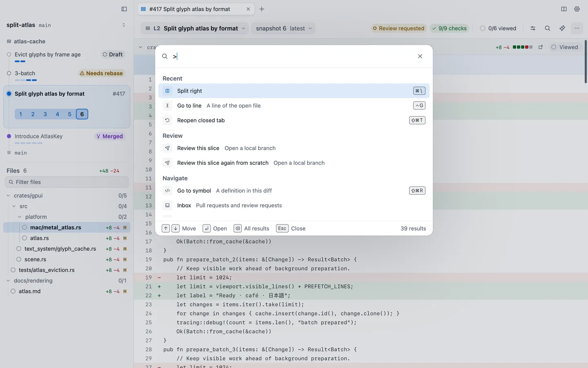The image size is (588, 368).
Task: Open file externally via arrow icon
Action: click(541, 47)
